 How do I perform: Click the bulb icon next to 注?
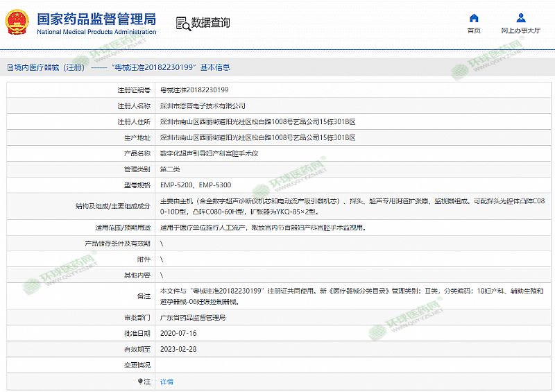(x=139, y=382)
